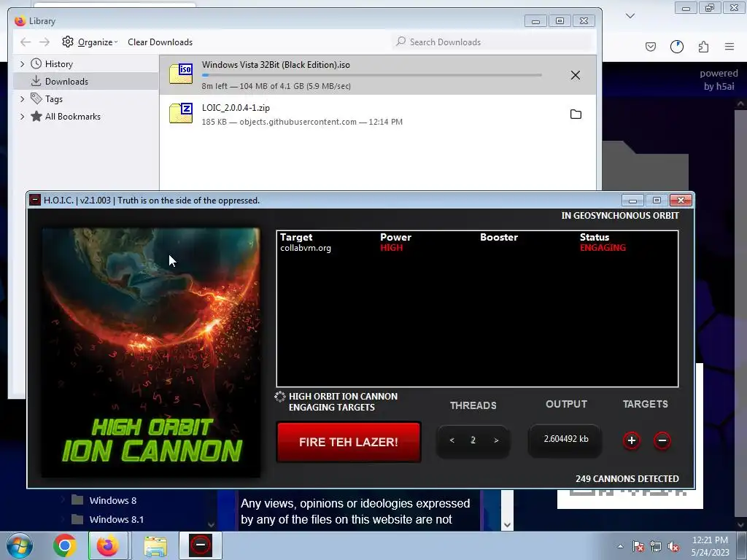The image size is (747, 560).
Task: Open the Organize dropdown in Library
Action: pyautogui.click(x=90, y=42)
